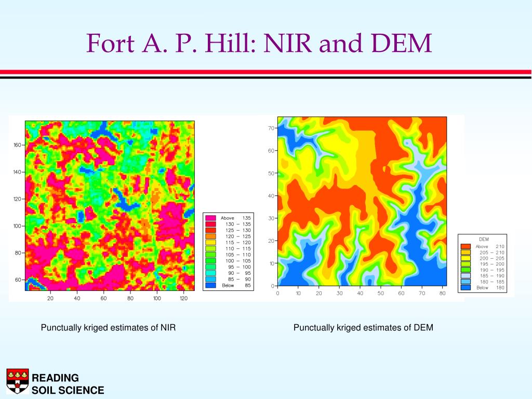This screenshot has width=532, height=399.
Task: Click the green swatch for NIR 100 – 105
Action: coord(211,261)
